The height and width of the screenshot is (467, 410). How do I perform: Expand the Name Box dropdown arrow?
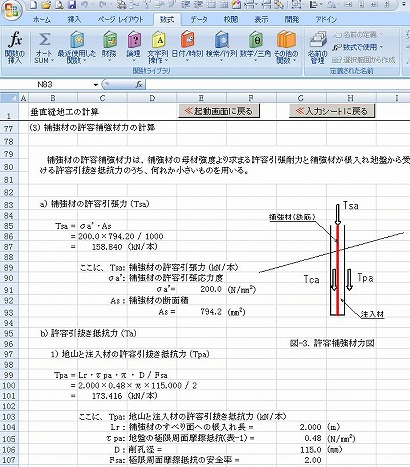(96, 85)
